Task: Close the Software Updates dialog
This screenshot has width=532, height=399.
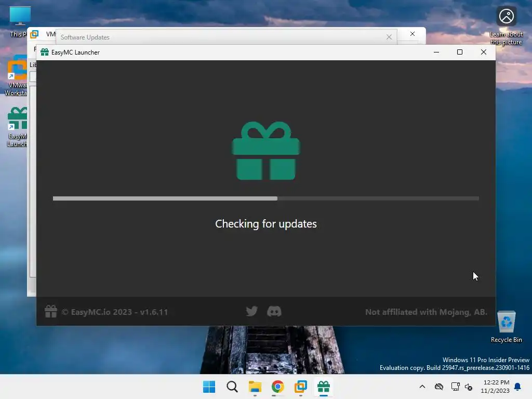Action: point(389,37)
